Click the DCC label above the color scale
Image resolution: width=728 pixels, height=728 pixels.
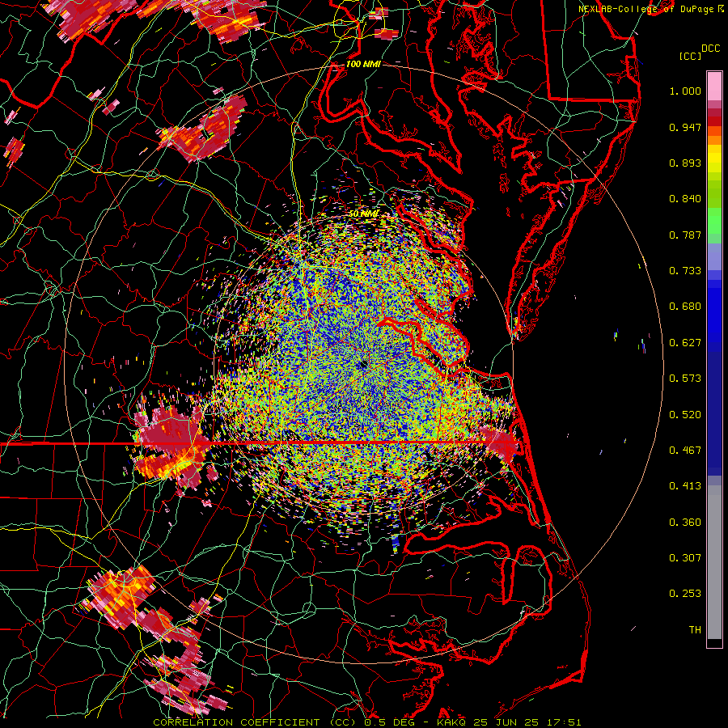[x=710, y=49]
